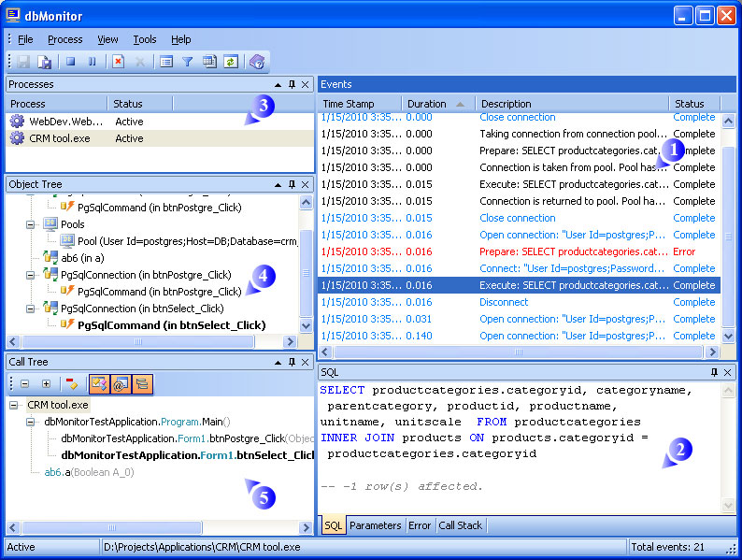The height and width of the screenshot is (560, 742).
Task: Collapse the Pools node in Object Tree
Action: [x=32, y=224]
